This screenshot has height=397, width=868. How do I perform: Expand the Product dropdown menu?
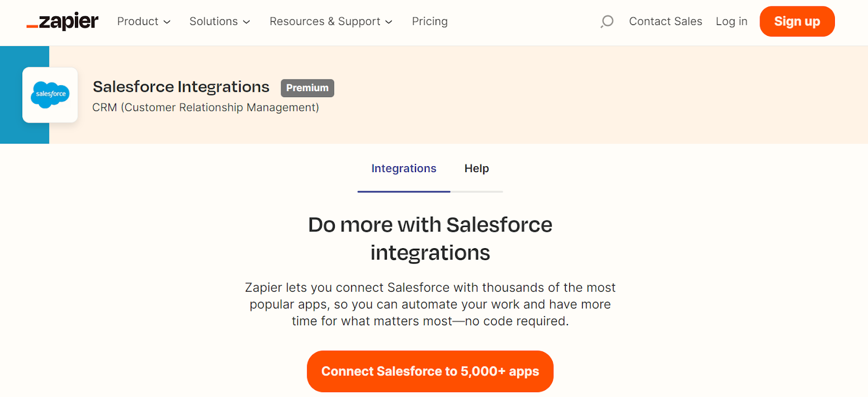pyautogui.click(x=144, y=22)
